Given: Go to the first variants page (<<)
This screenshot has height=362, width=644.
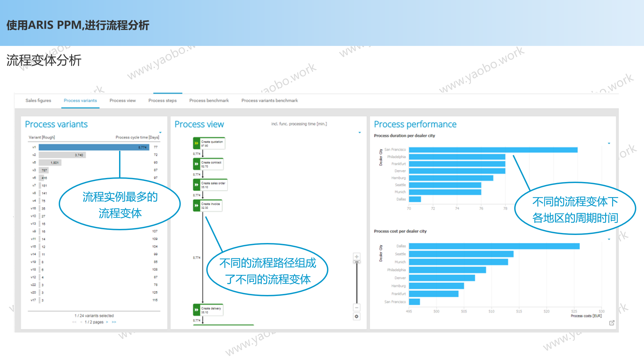Looking at the screenshot, I should [x=74, y=322].
